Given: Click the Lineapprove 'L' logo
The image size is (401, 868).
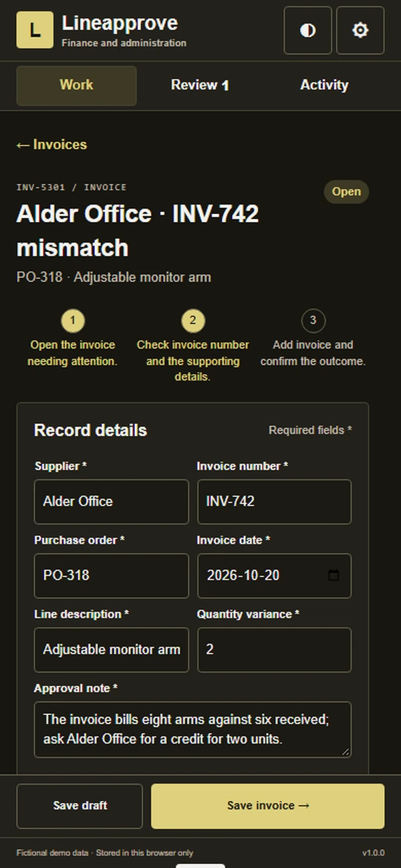Looking at the screenshot, I should (35, 30).
